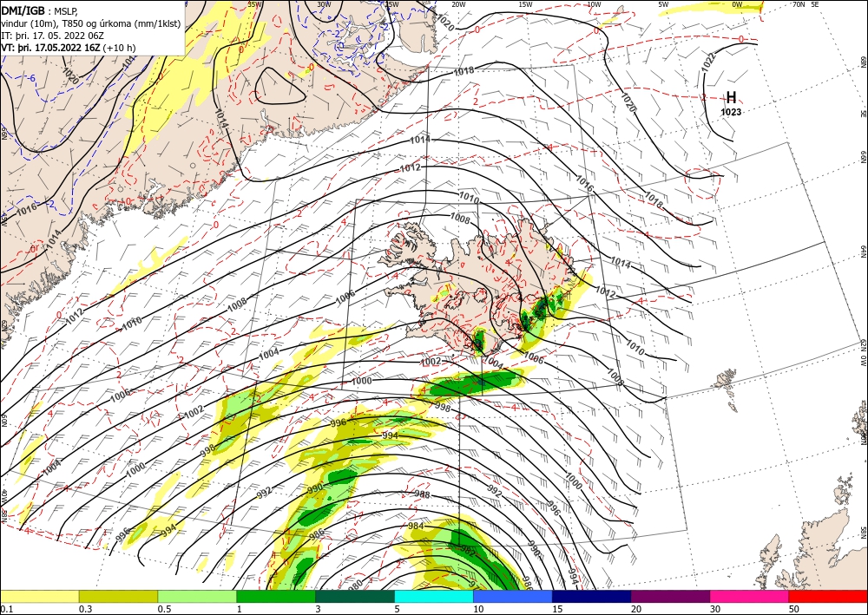Click the legend value "0.3"
Viewport: 868px width, 615px height.
click(x=85, y=609)
